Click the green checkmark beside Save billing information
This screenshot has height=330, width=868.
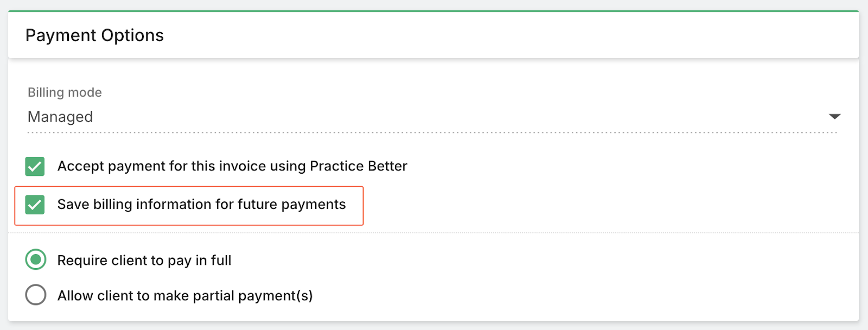point(35,205)
